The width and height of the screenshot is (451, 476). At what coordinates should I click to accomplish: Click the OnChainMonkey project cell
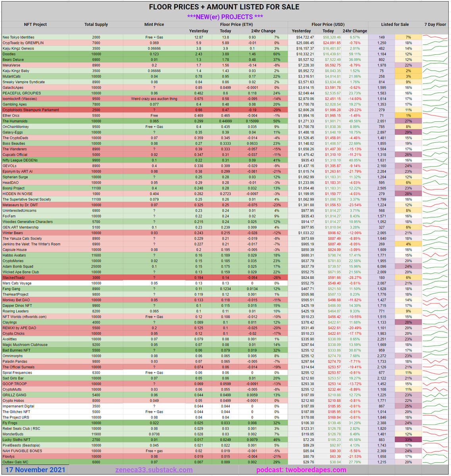[35, 127]
